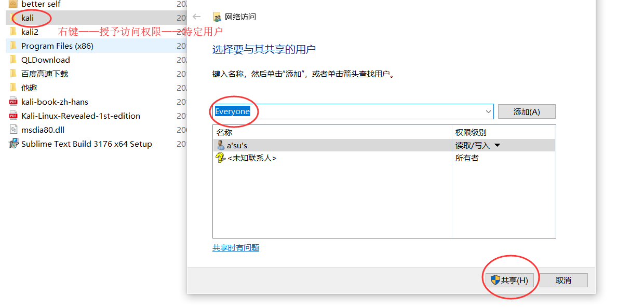The height and width of the screenshot is (308, 644).
Task: Select the 他趣 folder name
Action: click(x=29, y=88)
